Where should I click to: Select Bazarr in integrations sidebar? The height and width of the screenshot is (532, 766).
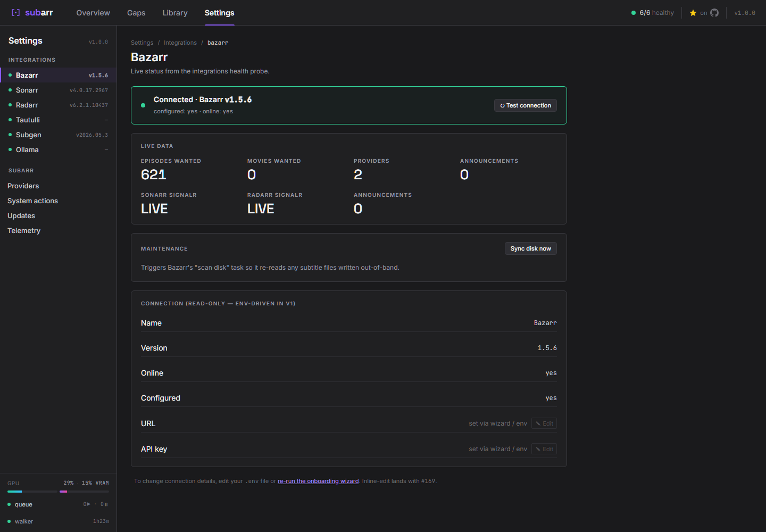(58, 75)
